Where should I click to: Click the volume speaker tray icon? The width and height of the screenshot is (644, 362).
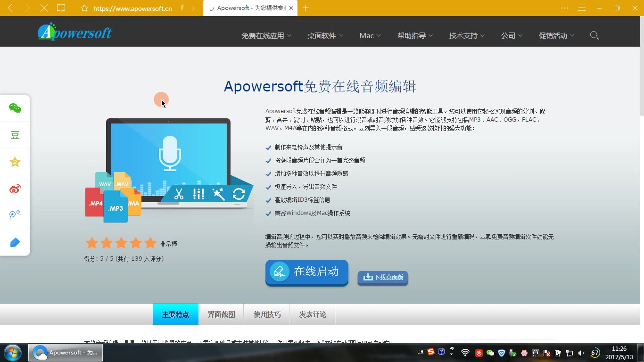(581, 353)
